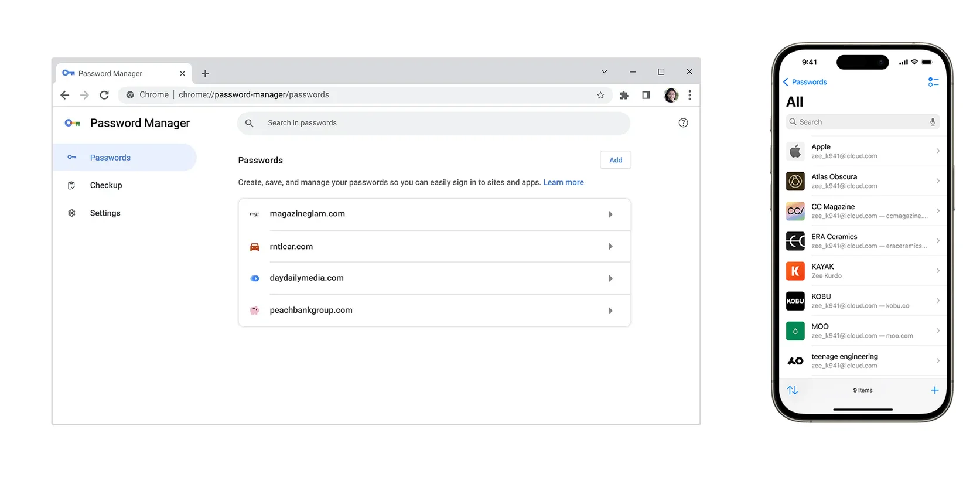This screenshot has height=484, width=980.
Task: Tap the plus icon to add password on iPhone
Action: click(x=935, y=390)
